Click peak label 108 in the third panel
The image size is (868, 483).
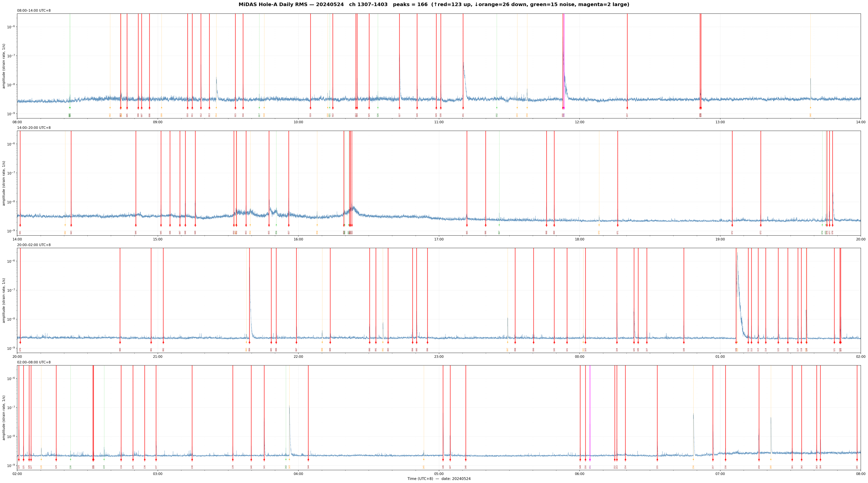(x=684, y=350)
